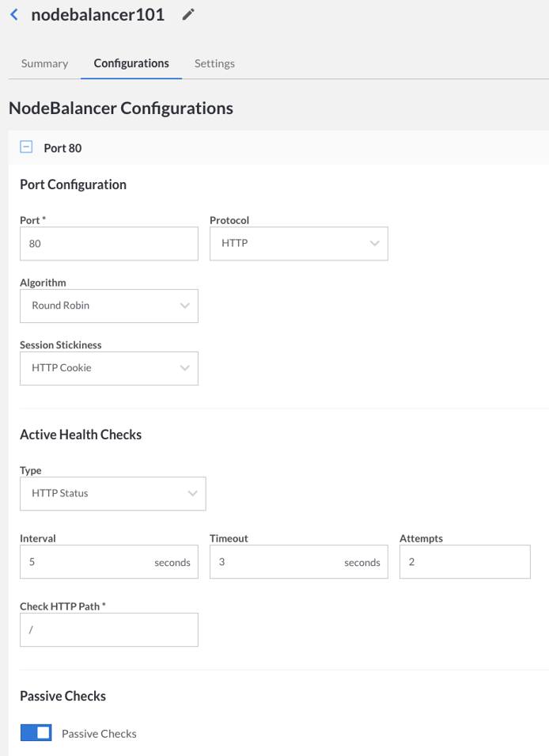Viewport: 549px width, 756px height.
Task: Click the Check HTTP Path field
Action: click(x=109, y=629)
